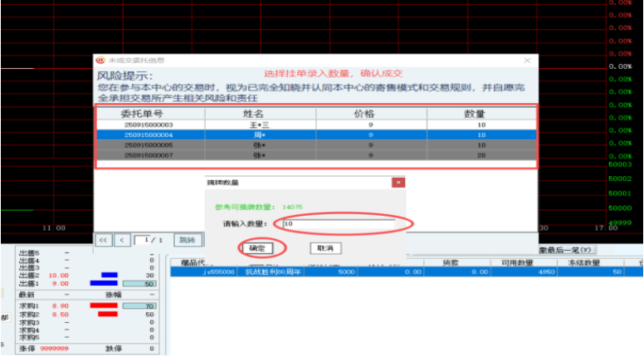
Task: Click the 确定 button in quantity dialog
Action: coord(257,248)
